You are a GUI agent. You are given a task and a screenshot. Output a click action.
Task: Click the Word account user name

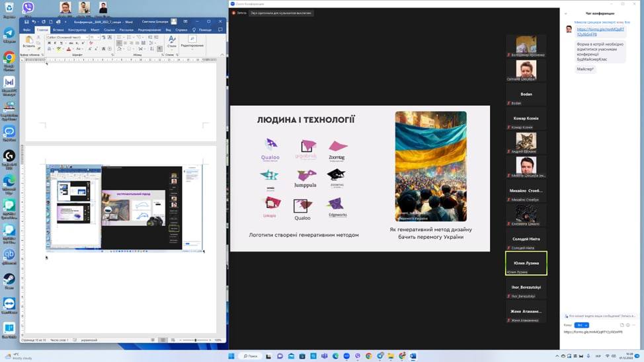(155, 22)
